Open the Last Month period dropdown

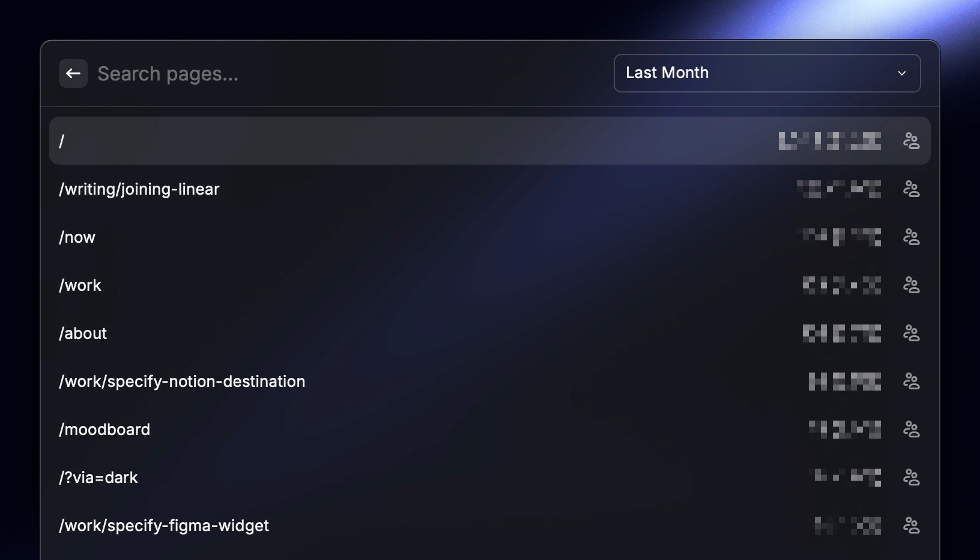pyautogui.click(x=767, y=73)
